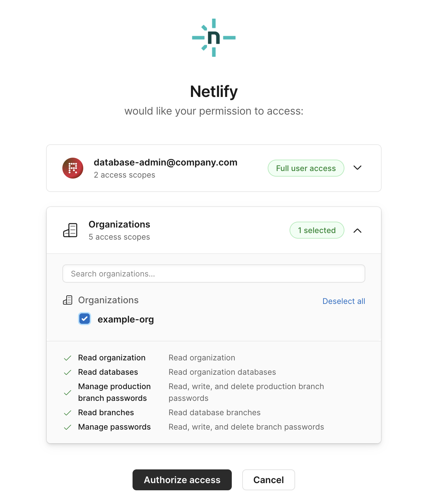Focus the Search organizations input field
Viewport: 427px width, 504px height.
(214, 274)
